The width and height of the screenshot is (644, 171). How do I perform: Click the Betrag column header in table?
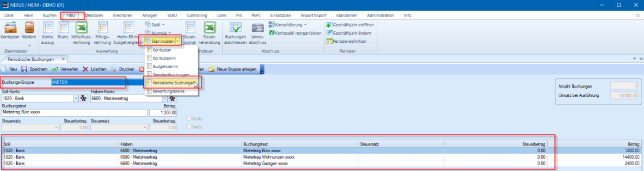click(594, 144)
